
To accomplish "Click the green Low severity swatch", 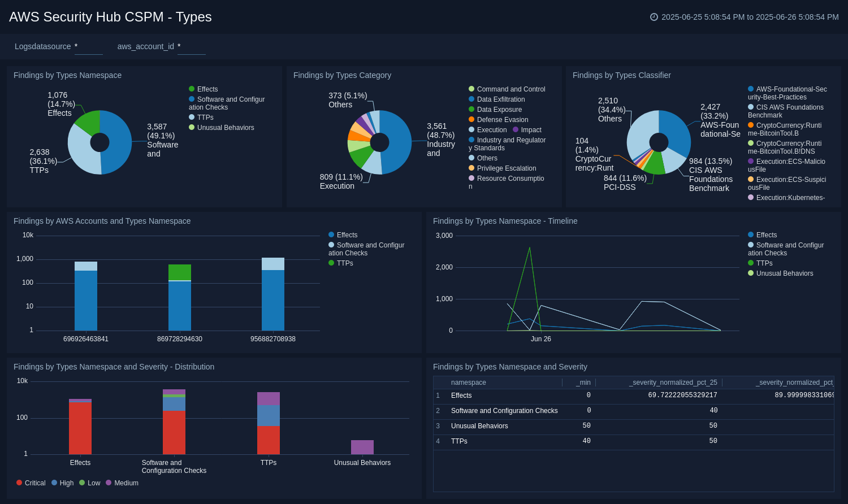I will [x=82, y=483].
